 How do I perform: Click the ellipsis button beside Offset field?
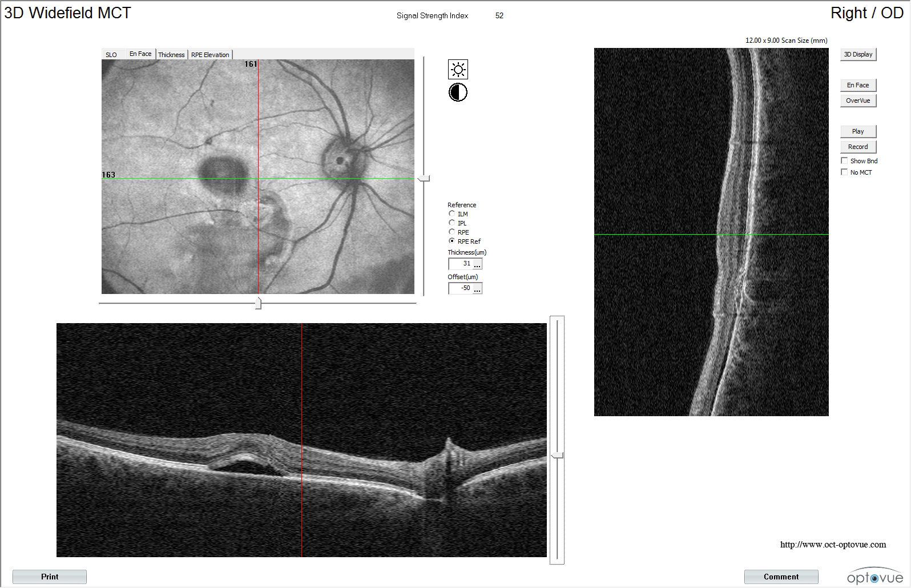click(x=478, y=288)
